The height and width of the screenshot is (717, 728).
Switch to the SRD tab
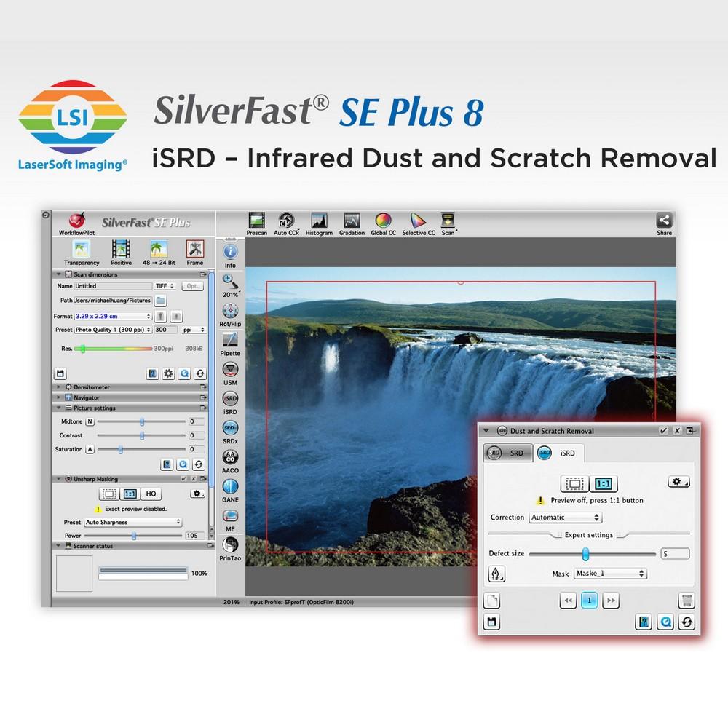click(507, 453)
